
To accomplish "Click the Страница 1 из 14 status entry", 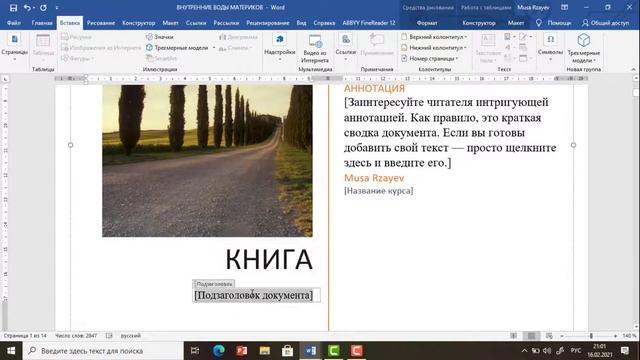I will coord(25,336).
